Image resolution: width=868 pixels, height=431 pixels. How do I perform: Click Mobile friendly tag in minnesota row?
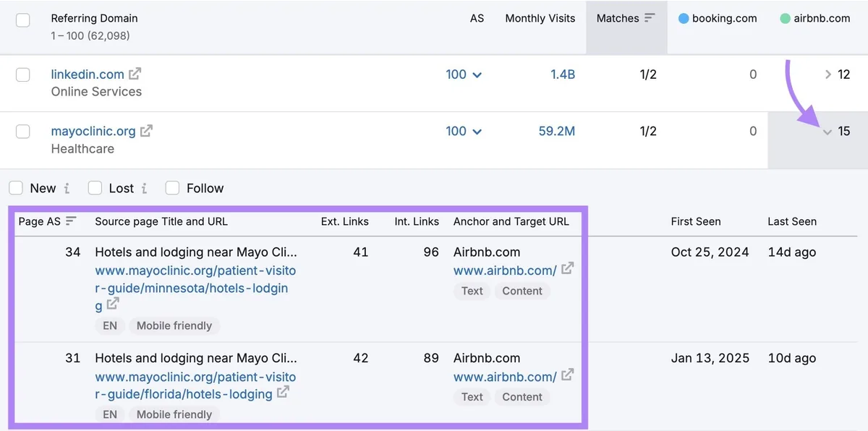tap(174, 325)
